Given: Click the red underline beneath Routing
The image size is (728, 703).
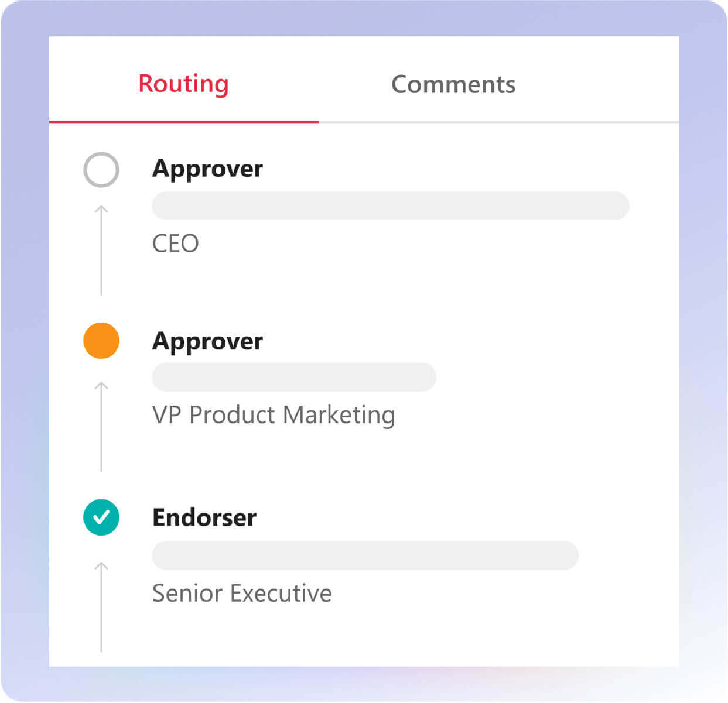Looking at the screenshot, I should coord(184,122).
